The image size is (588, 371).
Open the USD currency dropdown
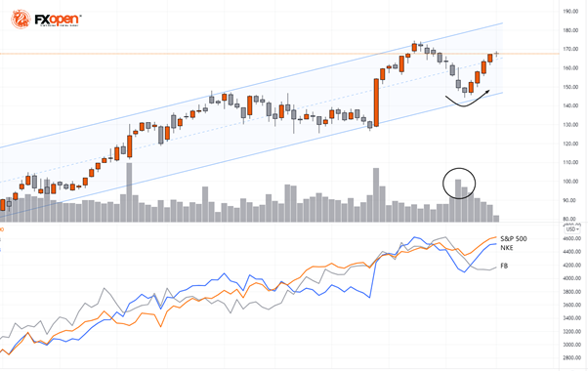pyautogui.click(x=572, y=229)
